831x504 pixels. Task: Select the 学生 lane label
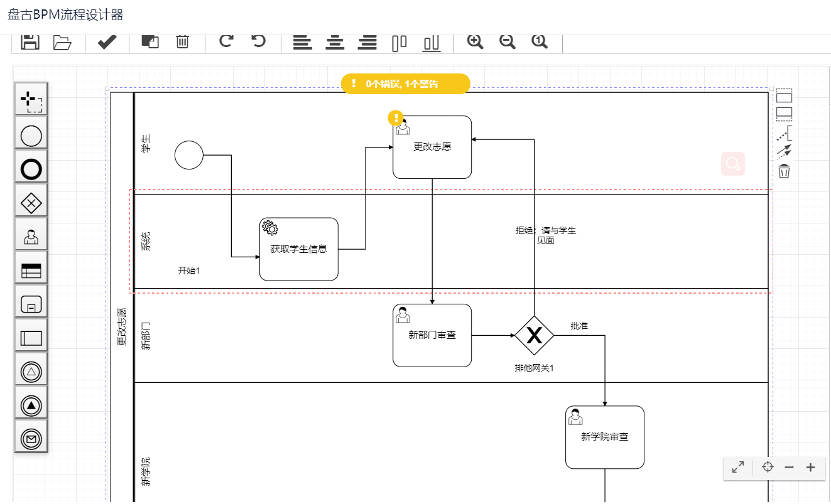[x=146, y=144]
